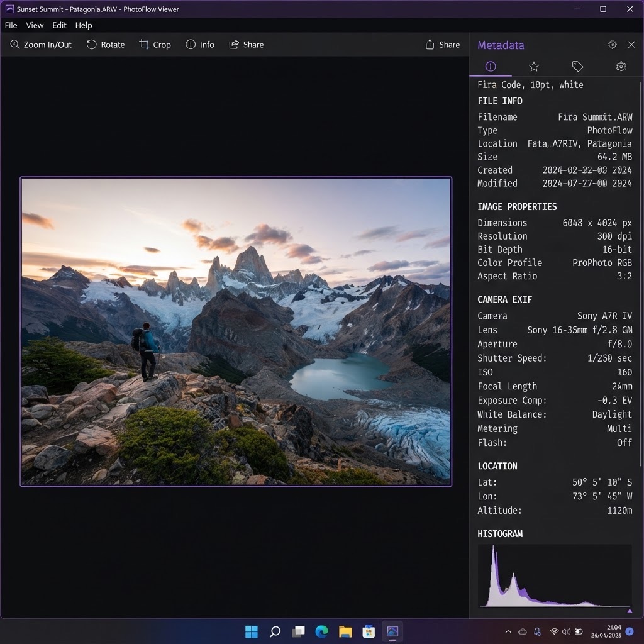Click the Altitude value 1120m

click(x=619, y=511)
